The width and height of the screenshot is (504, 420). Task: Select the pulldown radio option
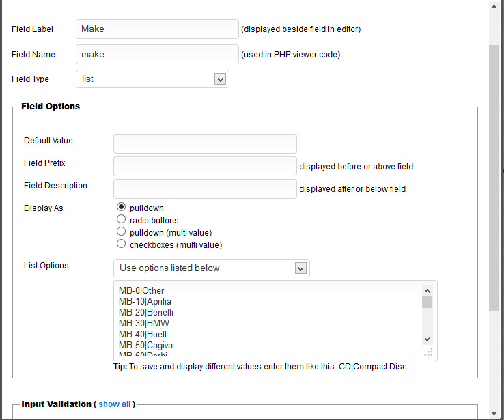tap(122, 208)
